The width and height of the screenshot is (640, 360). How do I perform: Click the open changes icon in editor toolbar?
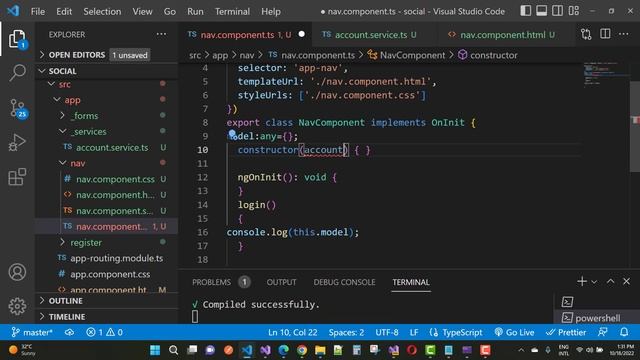586,35
